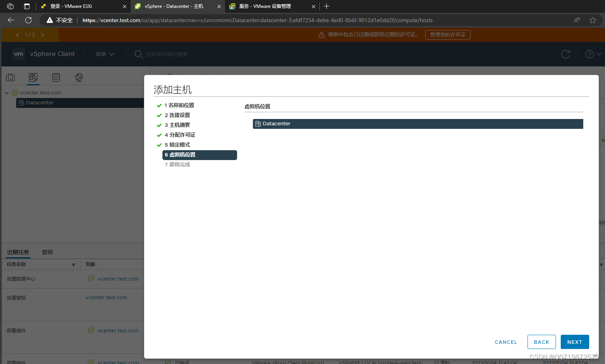
Task: Open the VMs and Templates view icon
Action: click(x=33, y=77)
